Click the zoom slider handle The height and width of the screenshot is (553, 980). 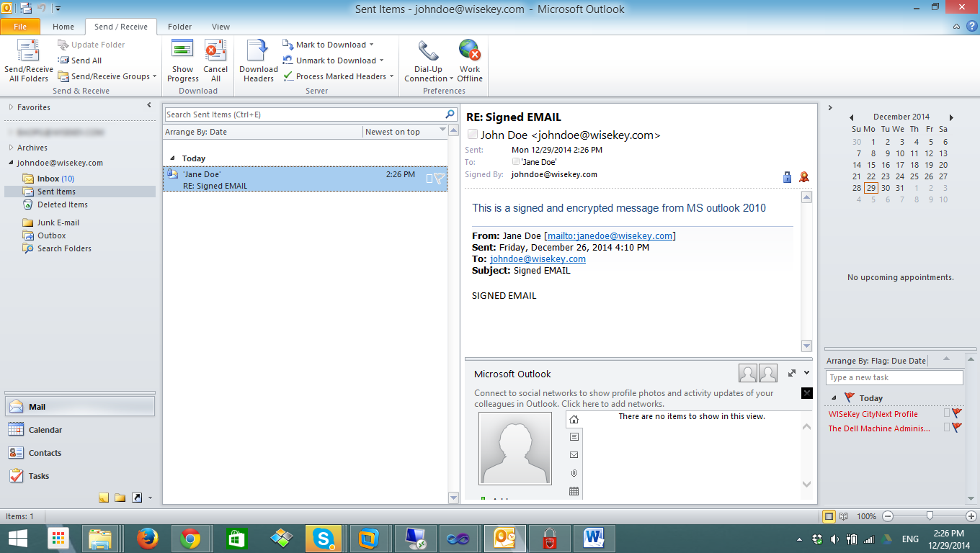pyautogui.click(x=930, y=516)
